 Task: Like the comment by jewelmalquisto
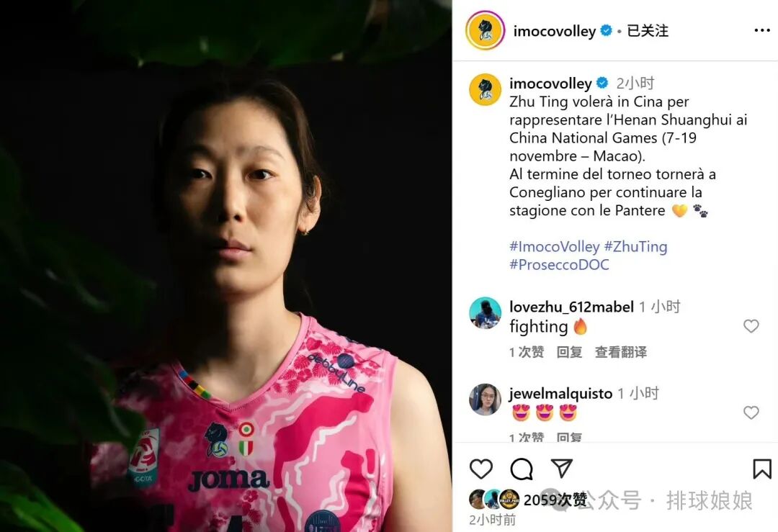tap(751, 412)
